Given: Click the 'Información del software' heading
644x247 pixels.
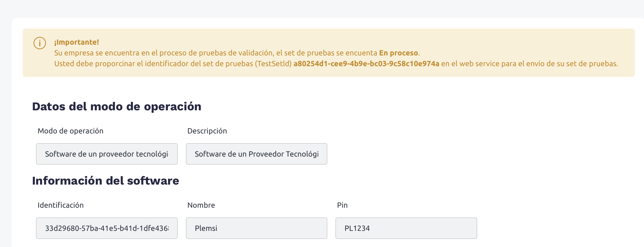Looking at the screenshot, I should tap(106, 181).
